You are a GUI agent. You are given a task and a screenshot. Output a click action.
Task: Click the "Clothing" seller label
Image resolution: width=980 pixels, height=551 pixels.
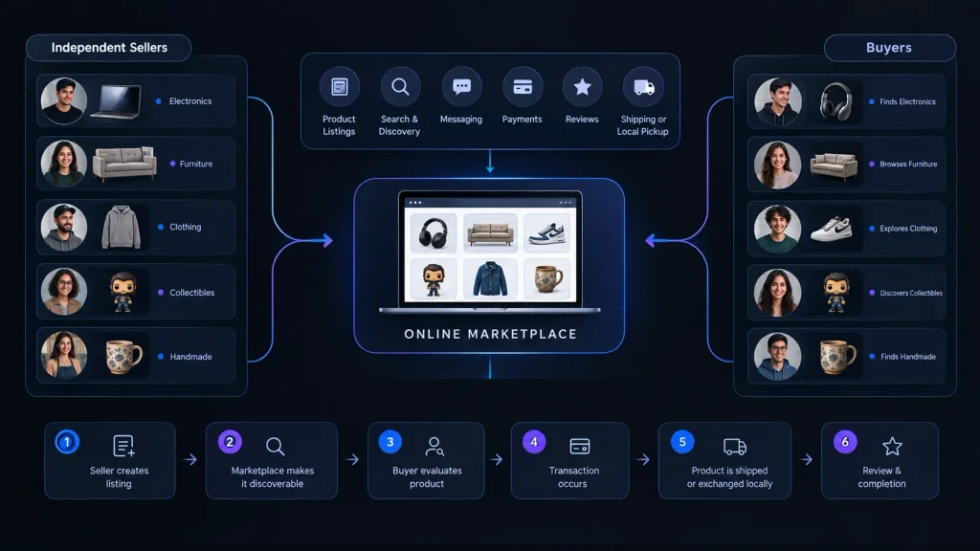click(x=186, y=227)
